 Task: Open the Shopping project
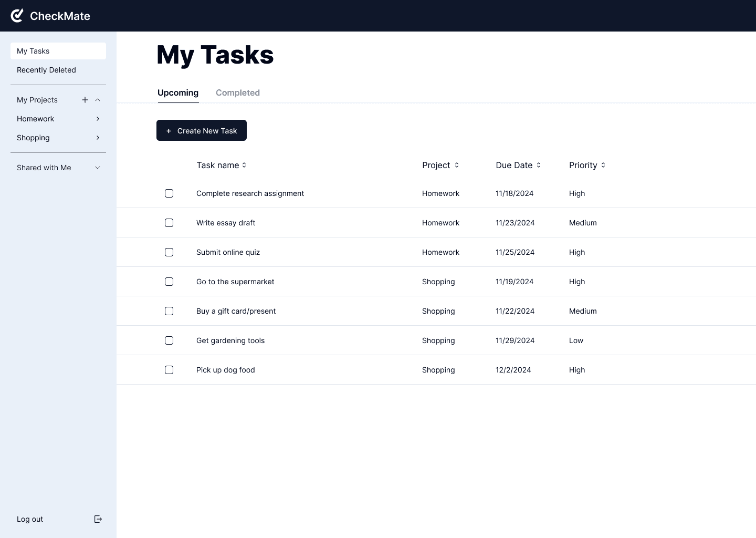(x=33, y=138)
